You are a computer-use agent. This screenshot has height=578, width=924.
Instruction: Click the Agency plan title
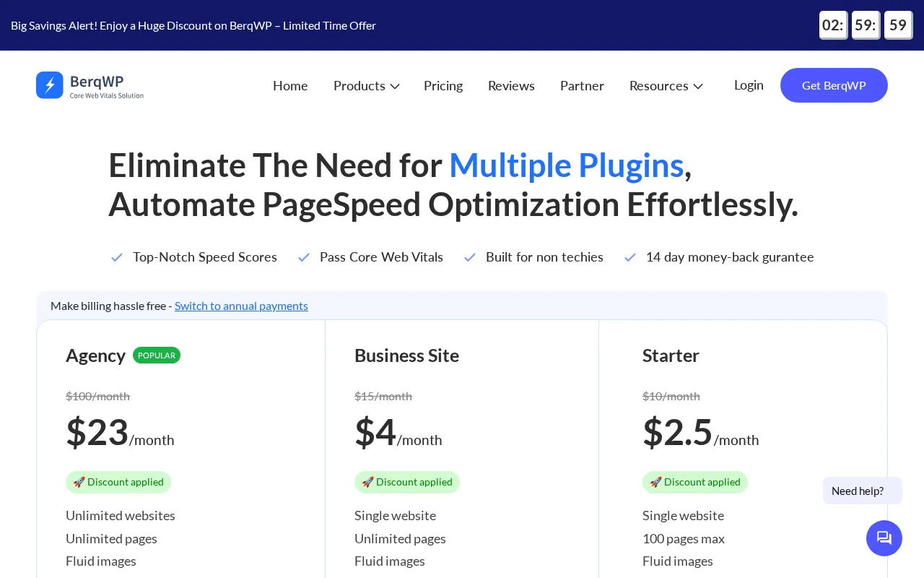[x=95, y=355]
